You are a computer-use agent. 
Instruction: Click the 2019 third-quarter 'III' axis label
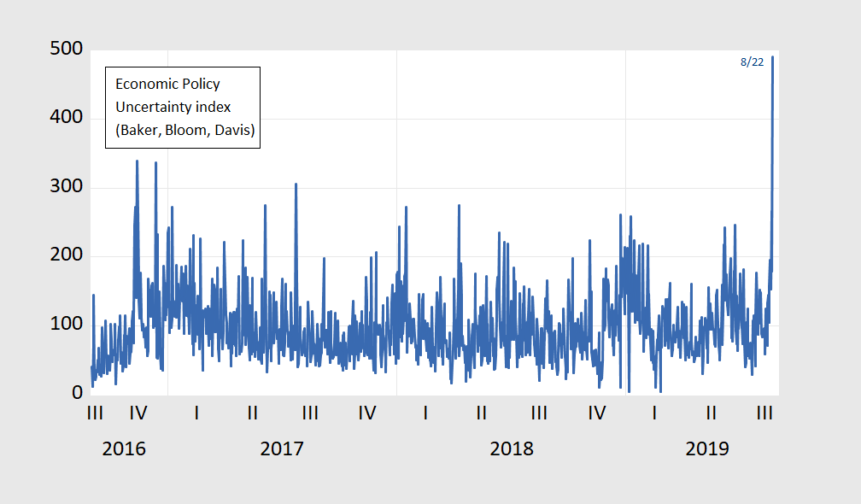765,413
